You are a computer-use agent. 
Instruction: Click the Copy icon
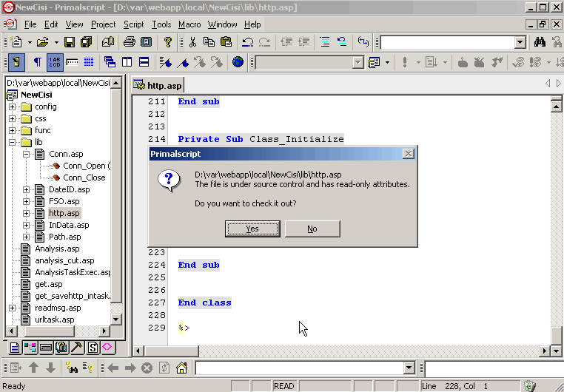209,42
